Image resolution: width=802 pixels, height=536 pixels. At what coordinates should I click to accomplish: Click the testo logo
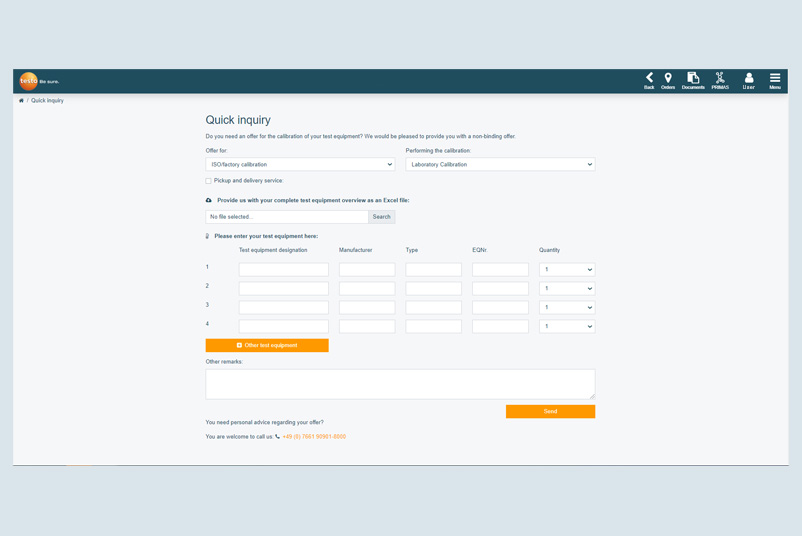click(x=29, y=81)
